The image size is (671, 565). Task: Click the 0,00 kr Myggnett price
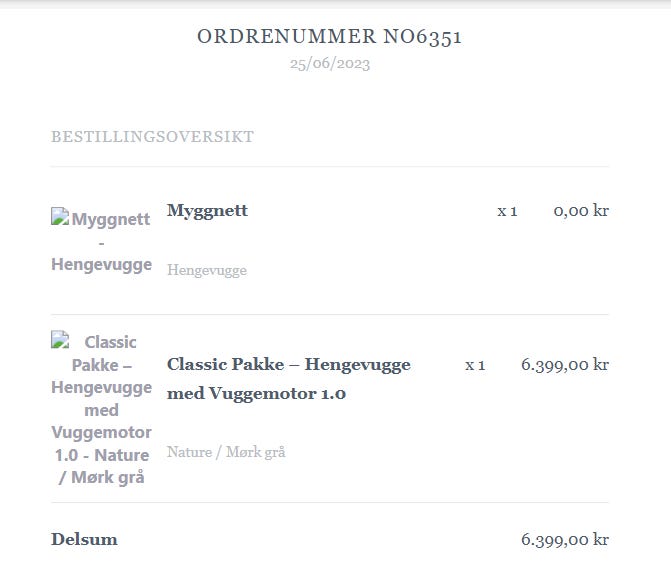coord(580,211)
